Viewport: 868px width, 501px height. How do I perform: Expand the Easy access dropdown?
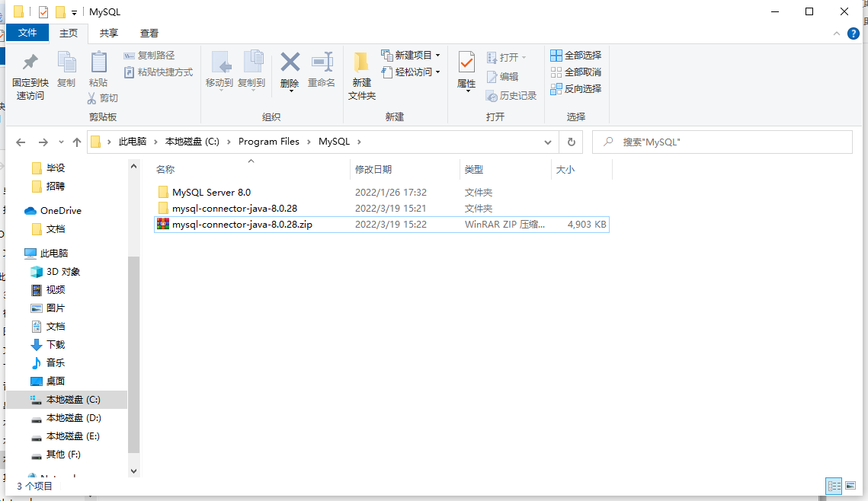pyautogui.click(x=438, y=72)
